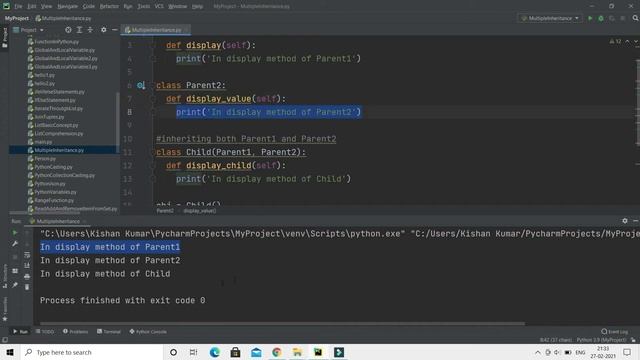The height and width of the screenshot is (360, 640).
Task: Open the PyCharm icon on the Windows taskbar
Action: point(318,352)
